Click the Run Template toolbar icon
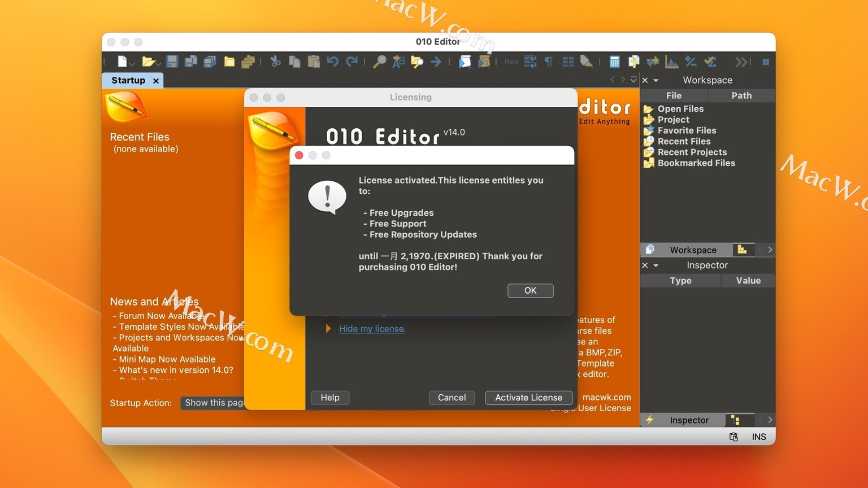868x488 pixels. (x=484, y=62)
